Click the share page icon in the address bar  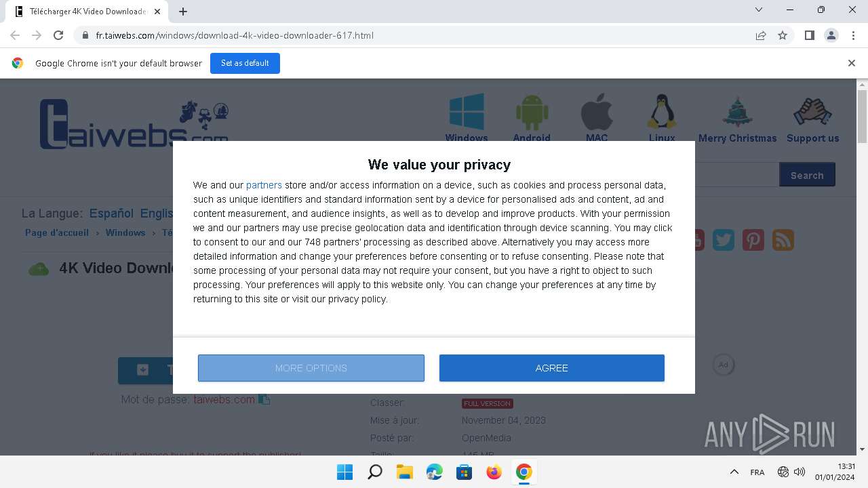(761, 35)
